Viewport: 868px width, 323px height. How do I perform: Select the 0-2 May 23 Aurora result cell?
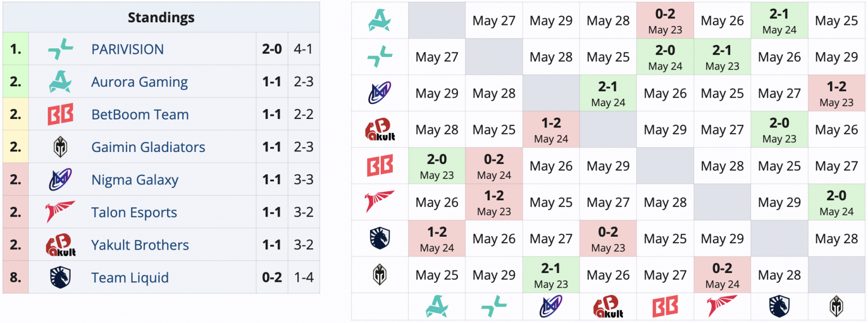[x=665, y=21]
